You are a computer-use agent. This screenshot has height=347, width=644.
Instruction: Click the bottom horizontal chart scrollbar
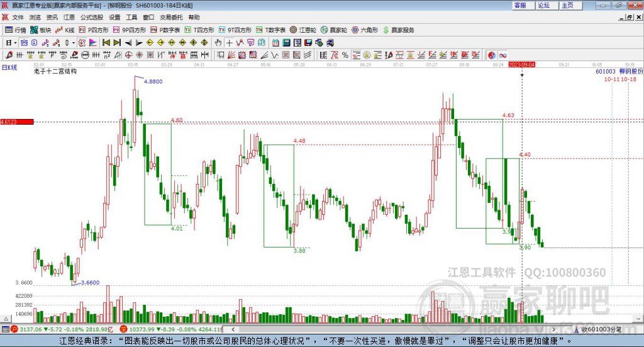[394, 329]
